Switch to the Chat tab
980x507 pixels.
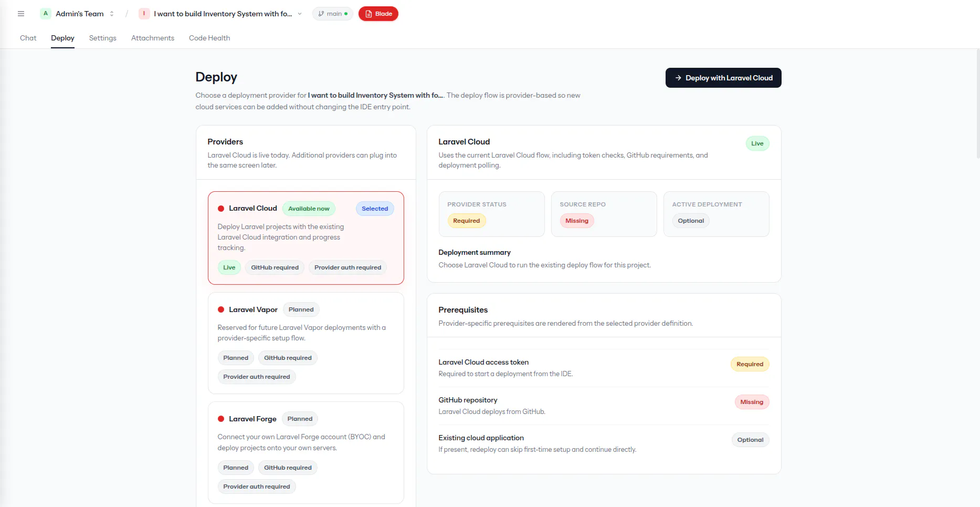pyautogui.click(x=28, y=38)
